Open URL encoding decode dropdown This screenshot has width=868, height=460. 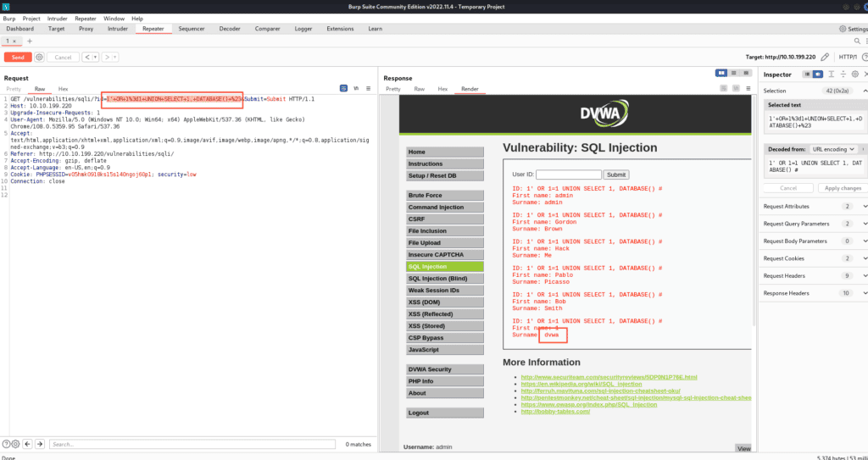pyautogui.click(x=833, y=149)
